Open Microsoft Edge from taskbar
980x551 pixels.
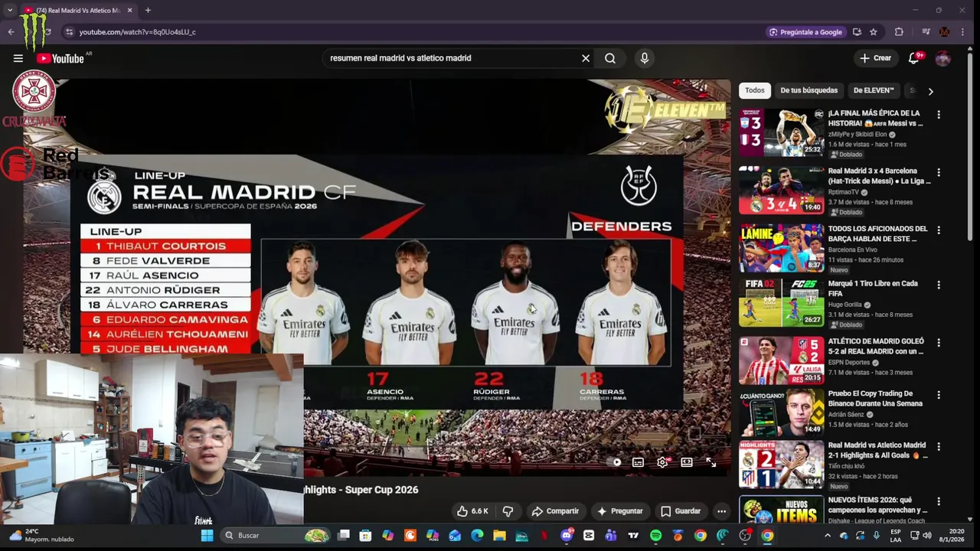coord(477,536)
